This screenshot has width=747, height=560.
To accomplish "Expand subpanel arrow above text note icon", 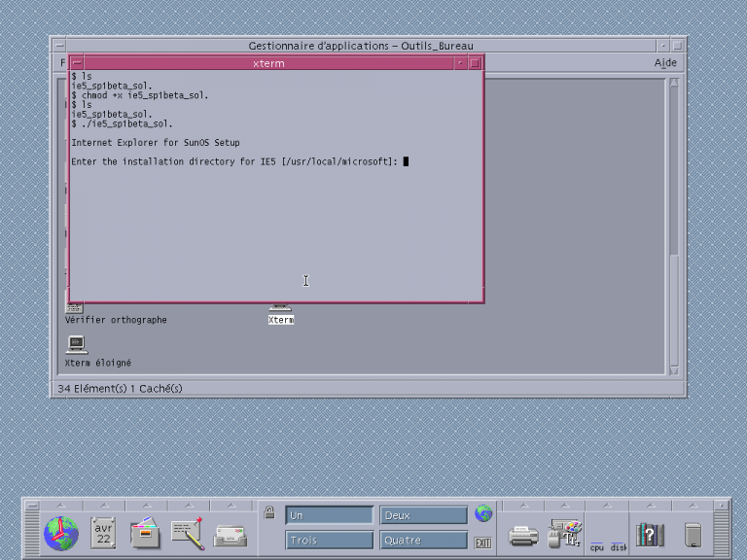I will tap(189, 506).
